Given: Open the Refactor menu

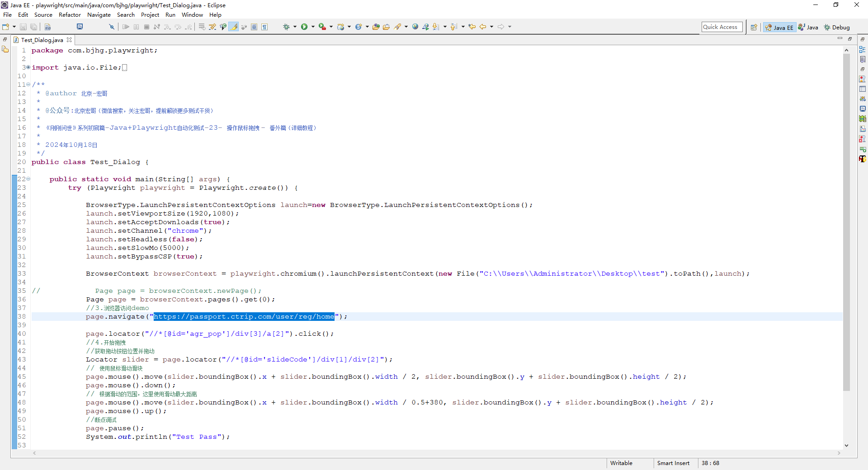Looking at the screenshot, I should point(70,15).
